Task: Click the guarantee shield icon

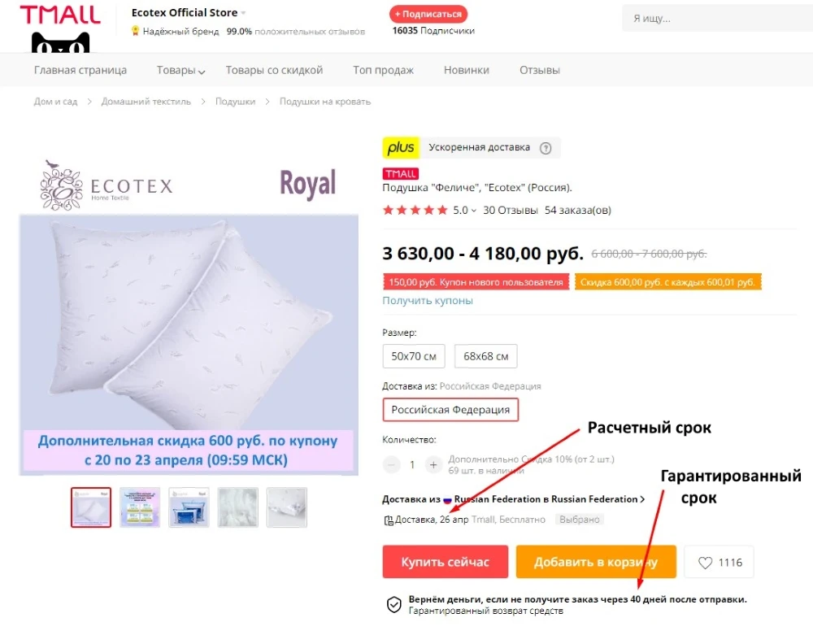Action: click(394, 605)
